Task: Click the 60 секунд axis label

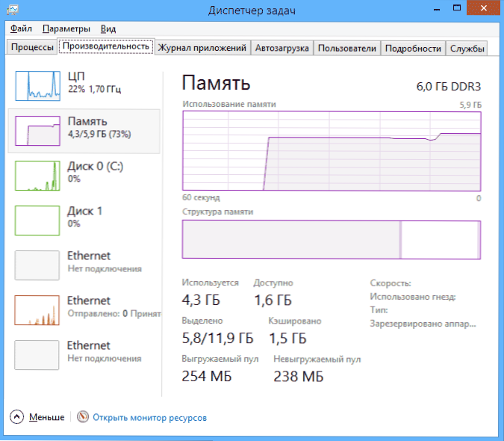Action: (201, 197)
